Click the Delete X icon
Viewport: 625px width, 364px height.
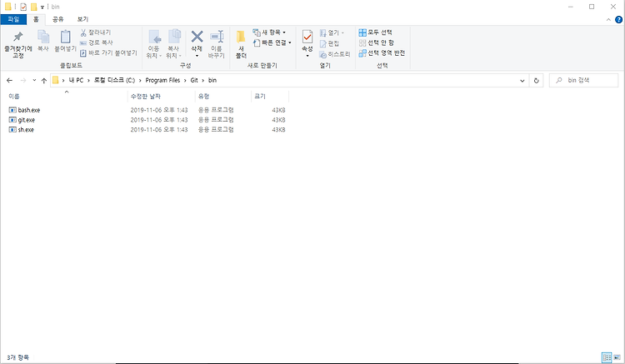pyautogui.click(x=197, y=37)
